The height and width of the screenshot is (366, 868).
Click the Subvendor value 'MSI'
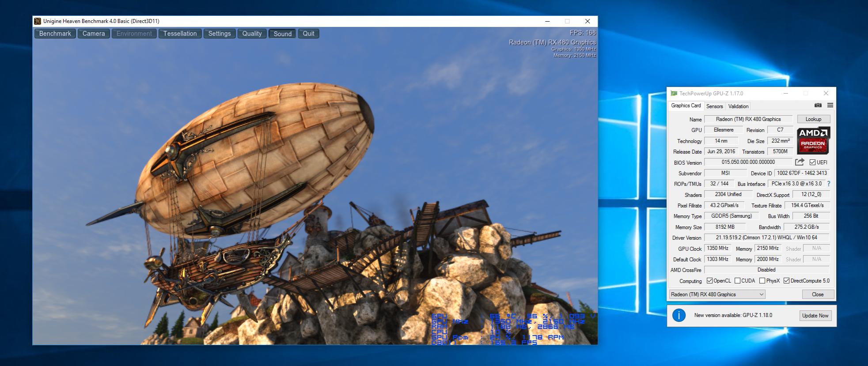(x=725, y=173)
